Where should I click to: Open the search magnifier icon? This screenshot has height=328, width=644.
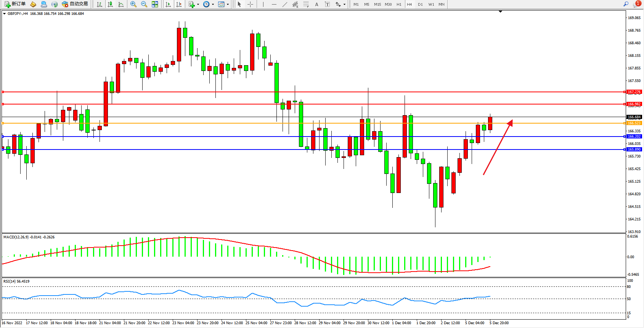626,4
